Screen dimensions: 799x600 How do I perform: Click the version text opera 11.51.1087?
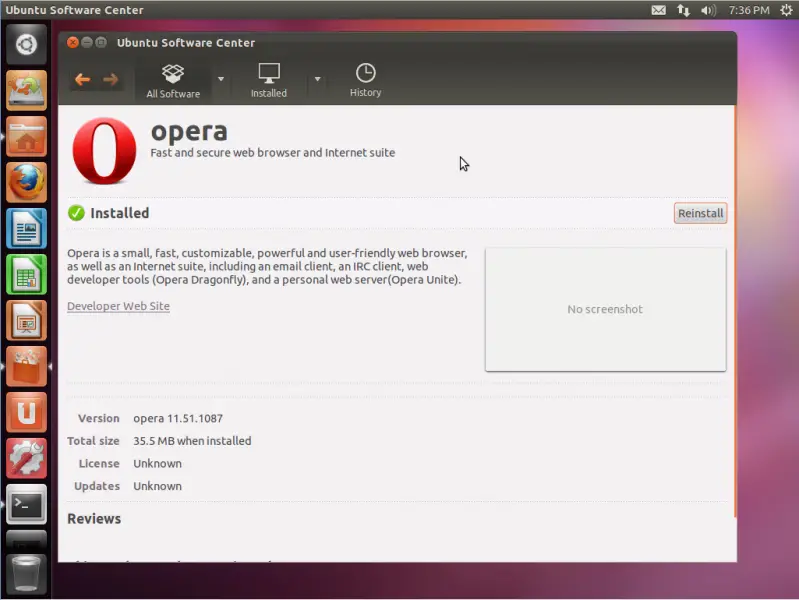point(178,419)
